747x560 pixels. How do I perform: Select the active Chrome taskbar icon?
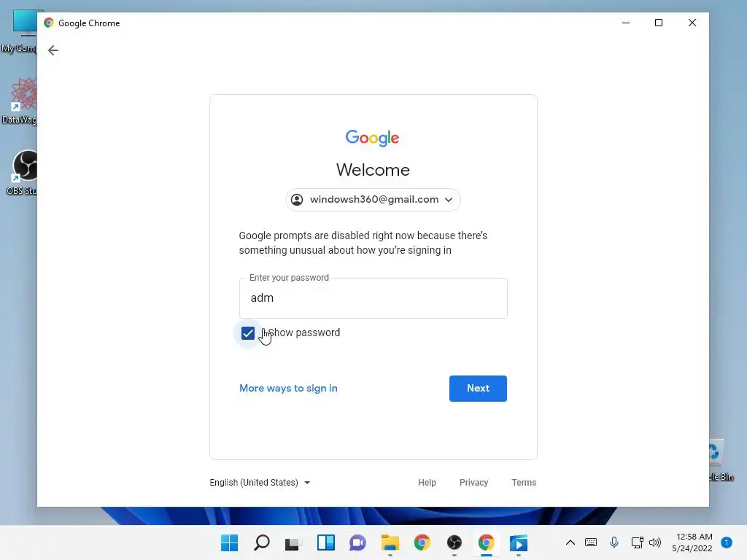tap(487, 542)
